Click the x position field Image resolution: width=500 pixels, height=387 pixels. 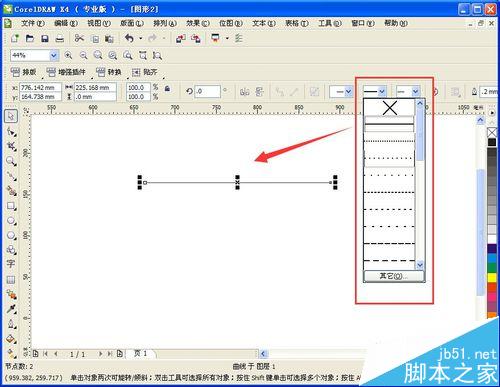click(x=40, y=88)
